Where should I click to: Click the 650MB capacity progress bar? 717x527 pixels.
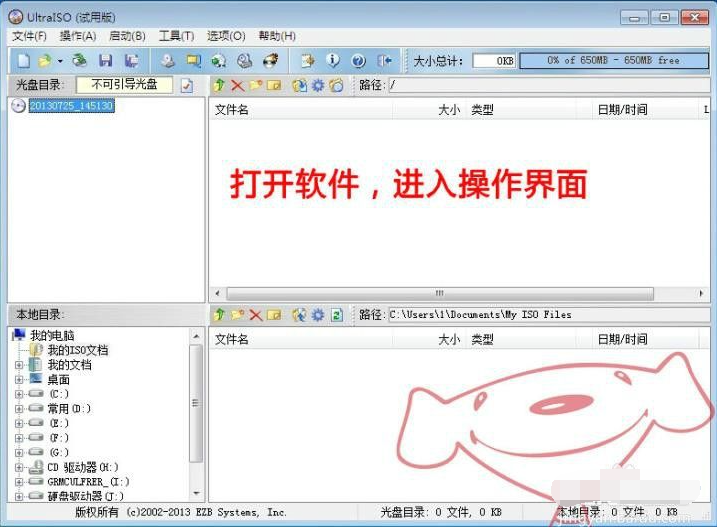(613, 61)
